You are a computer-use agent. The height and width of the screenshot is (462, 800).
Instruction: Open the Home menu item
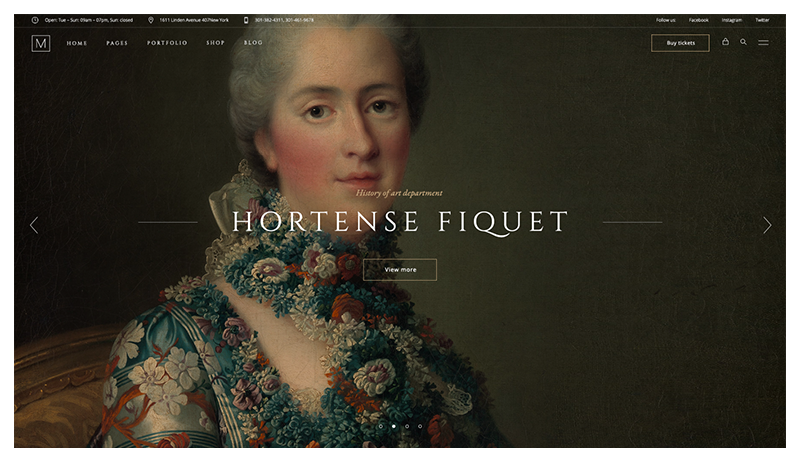coord(77,43)
